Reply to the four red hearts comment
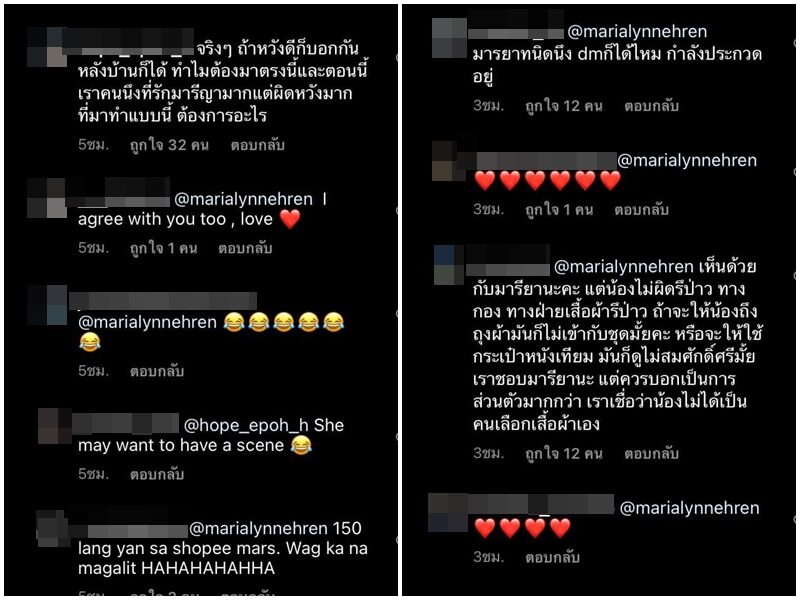800x600 pixels. pyautogui.click(x=553, y=557)
